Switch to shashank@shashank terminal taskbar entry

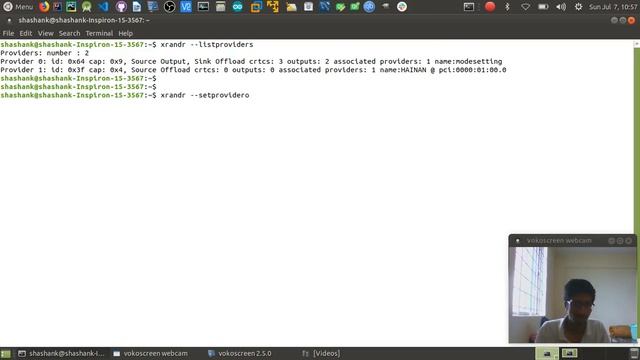pos(61,353)
